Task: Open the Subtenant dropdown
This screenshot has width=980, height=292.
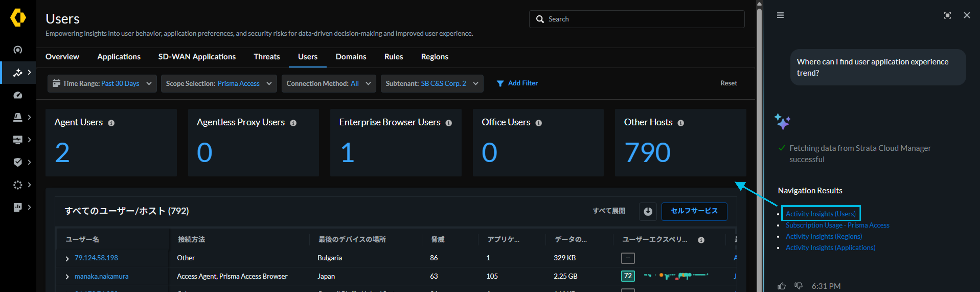Action: (x=432, y=83)
